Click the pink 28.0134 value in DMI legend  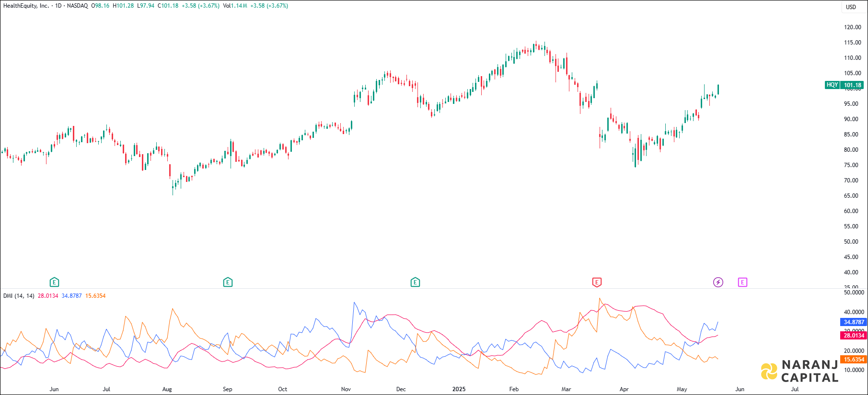pos(48,296)
